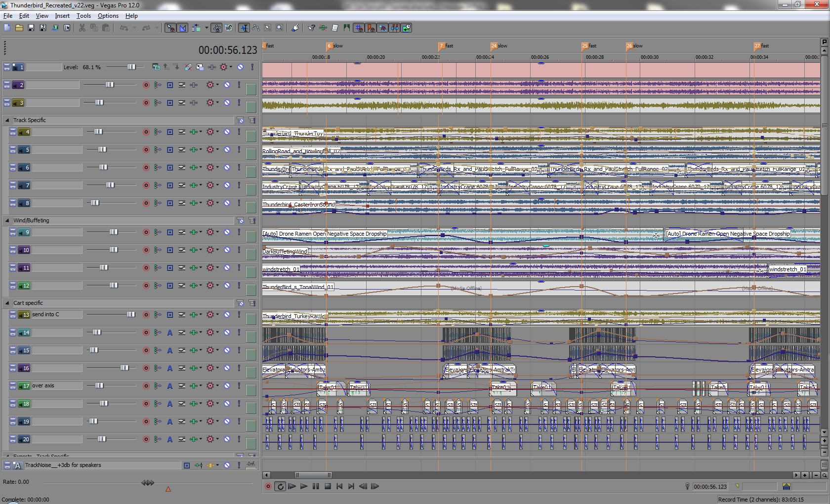Click the Paste clipboard icon
Screen dimensions: 830x504
click(x=106, y=28)
